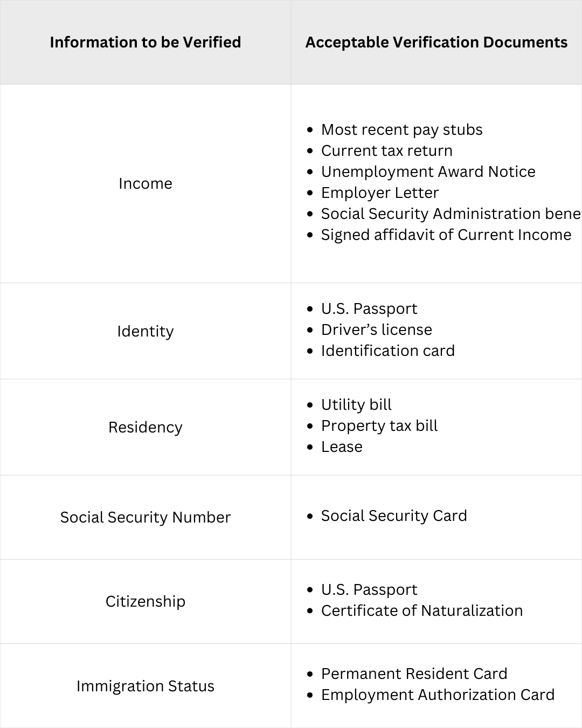
Task: Click 'Unemployment Award Notice' entry
Action: [428, 171]
